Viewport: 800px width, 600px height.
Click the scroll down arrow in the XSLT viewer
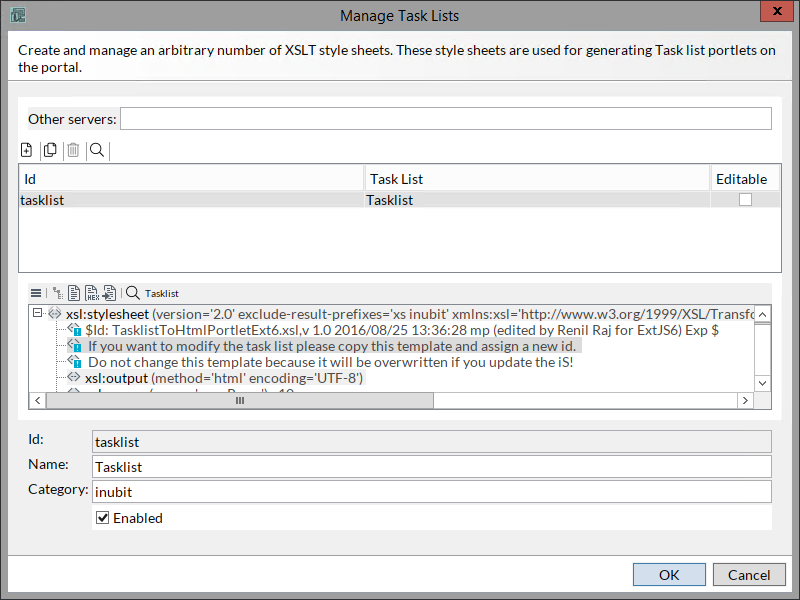tap(763, 383)
